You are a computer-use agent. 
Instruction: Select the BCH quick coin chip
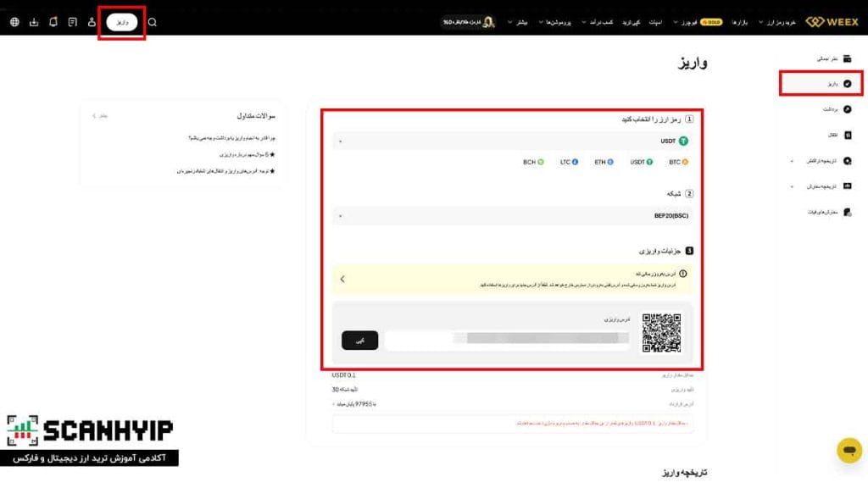(533, 162)
